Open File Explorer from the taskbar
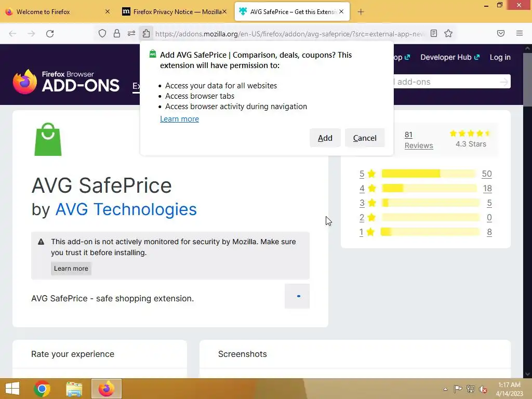Viewport: 532px width, 399px height. tap(74, 389)
